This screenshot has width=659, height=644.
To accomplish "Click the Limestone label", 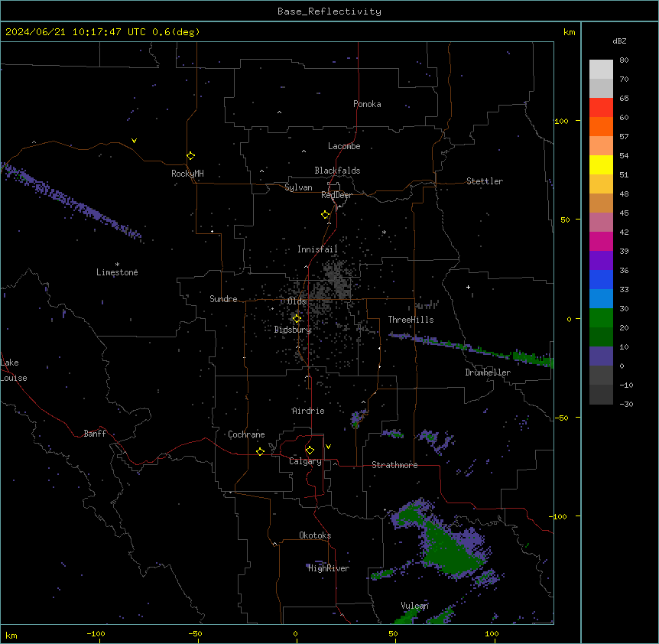I will coord(117,272).
